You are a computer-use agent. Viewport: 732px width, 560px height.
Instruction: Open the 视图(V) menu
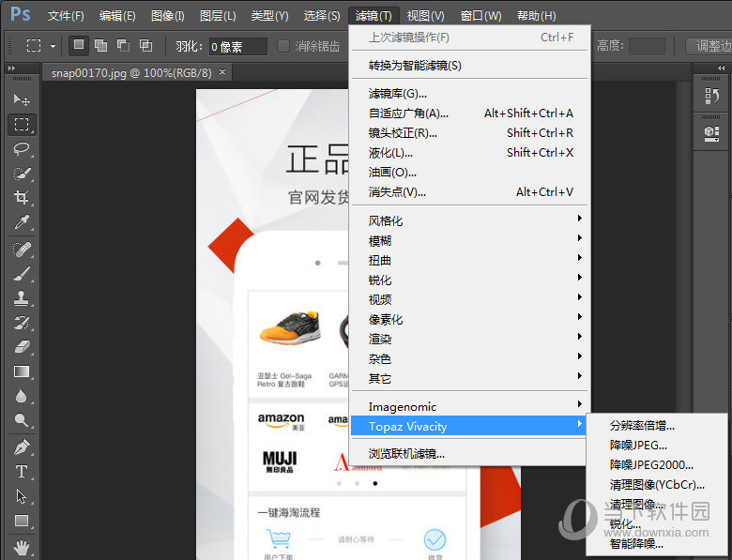425,16
